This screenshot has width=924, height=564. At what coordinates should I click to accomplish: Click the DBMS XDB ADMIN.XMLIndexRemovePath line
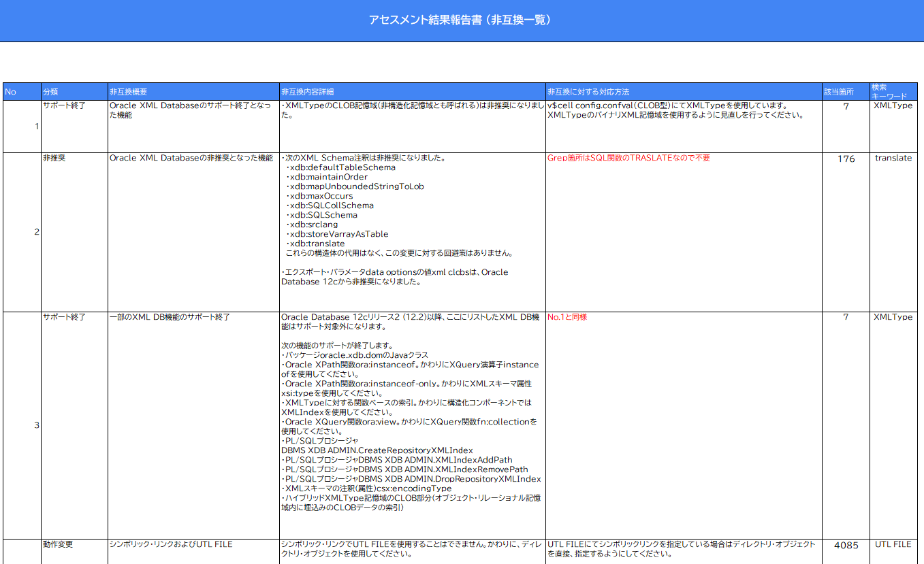point(404,469)
